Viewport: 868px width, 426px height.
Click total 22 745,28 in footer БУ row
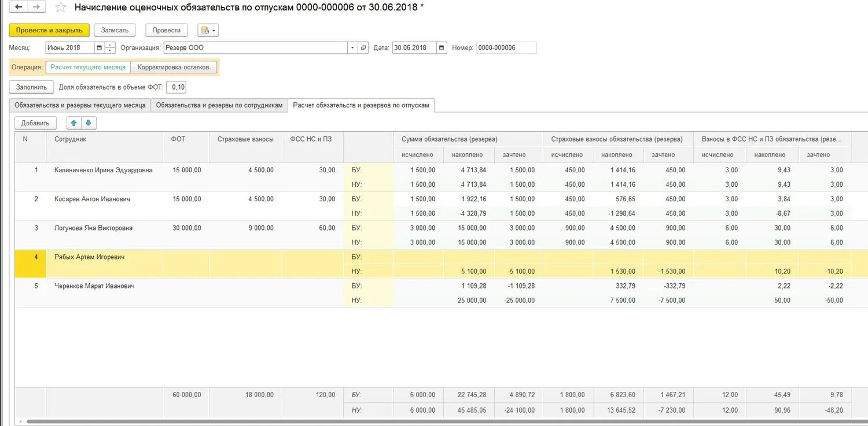click(469, 395)
